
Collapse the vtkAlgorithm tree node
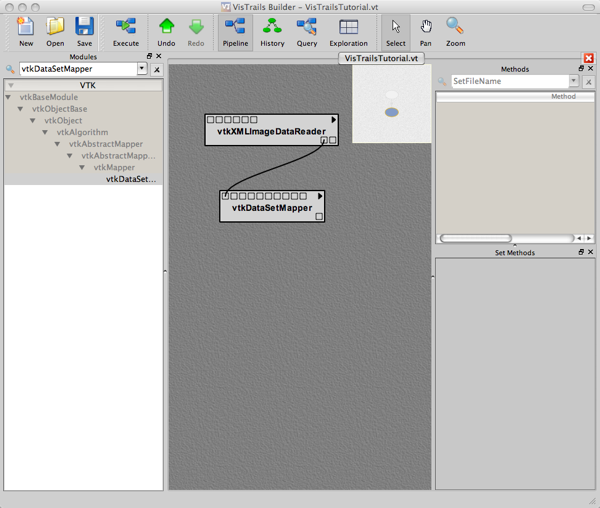[x=45, y=132]
